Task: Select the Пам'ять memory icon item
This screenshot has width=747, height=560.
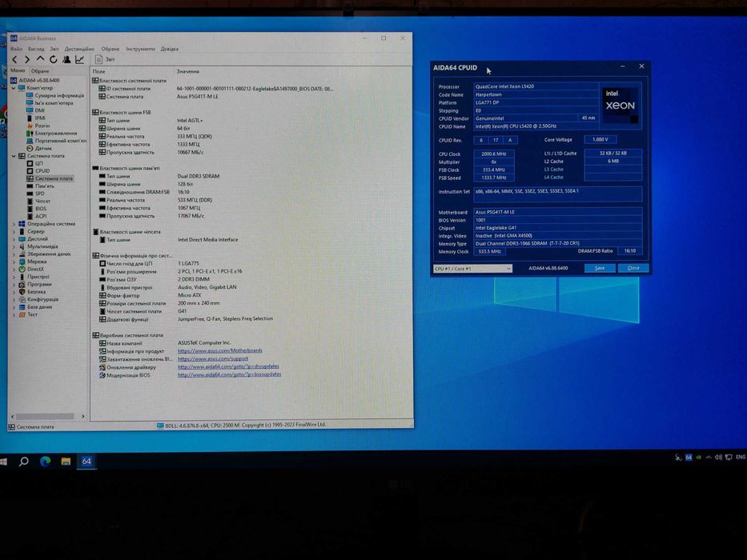Action: 30,186
